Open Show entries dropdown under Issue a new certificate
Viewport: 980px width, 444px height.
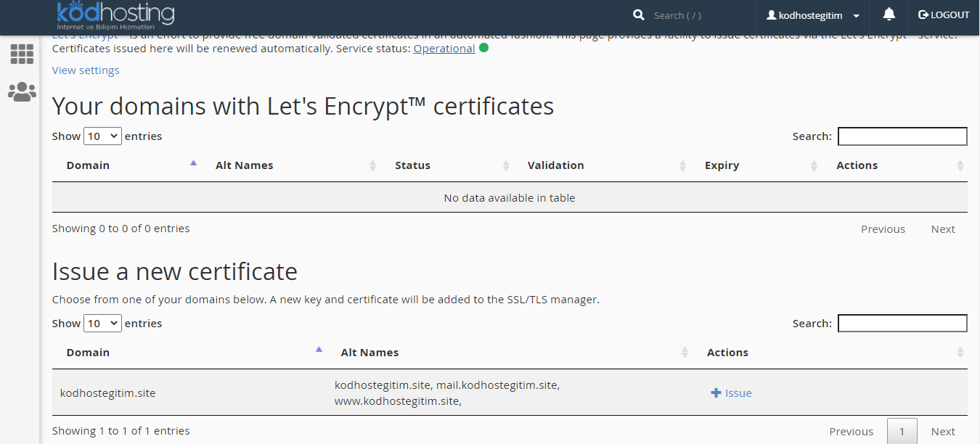pos(103,323)
